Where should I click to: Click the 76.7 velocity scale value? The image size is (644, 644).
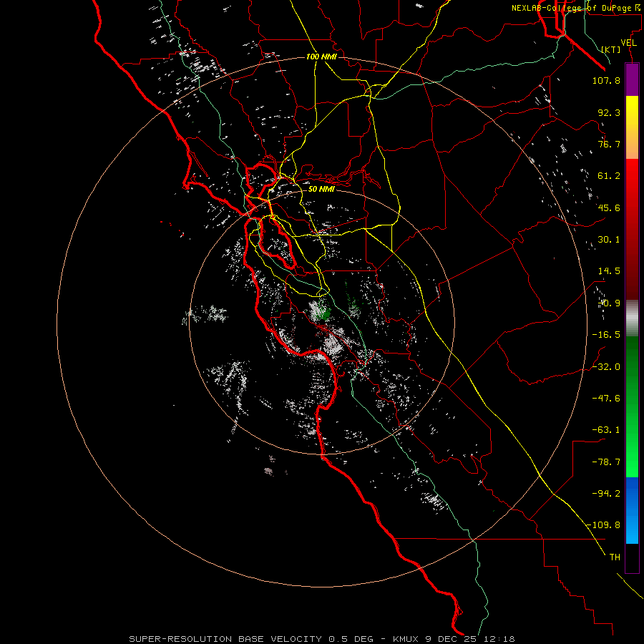click(609, 144)
